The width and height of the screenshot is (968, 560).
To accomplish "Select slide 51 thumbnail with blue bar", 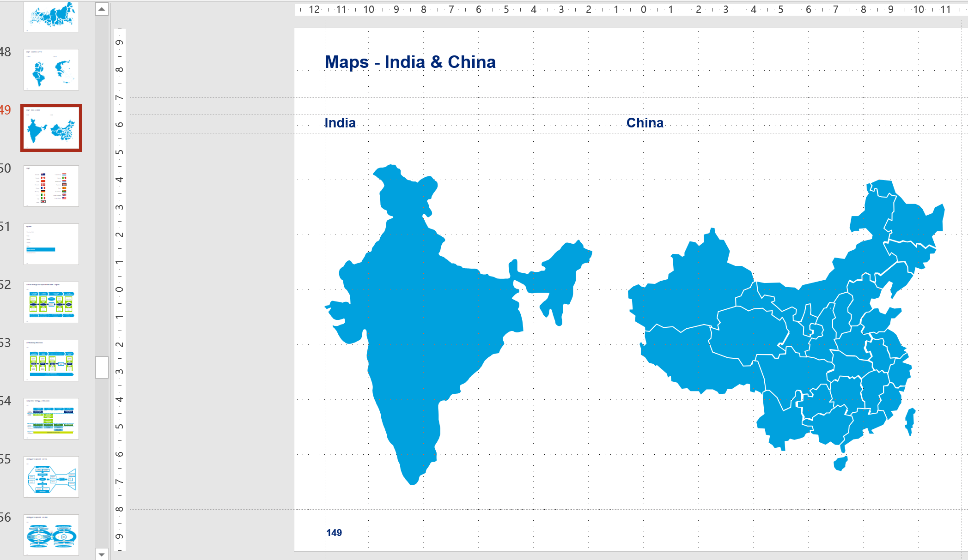I will (x=51, y=244).
